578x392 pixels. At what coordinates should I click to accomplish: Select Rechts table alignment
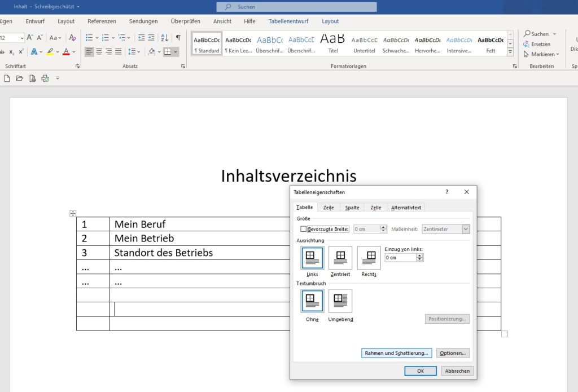[369, 258]
